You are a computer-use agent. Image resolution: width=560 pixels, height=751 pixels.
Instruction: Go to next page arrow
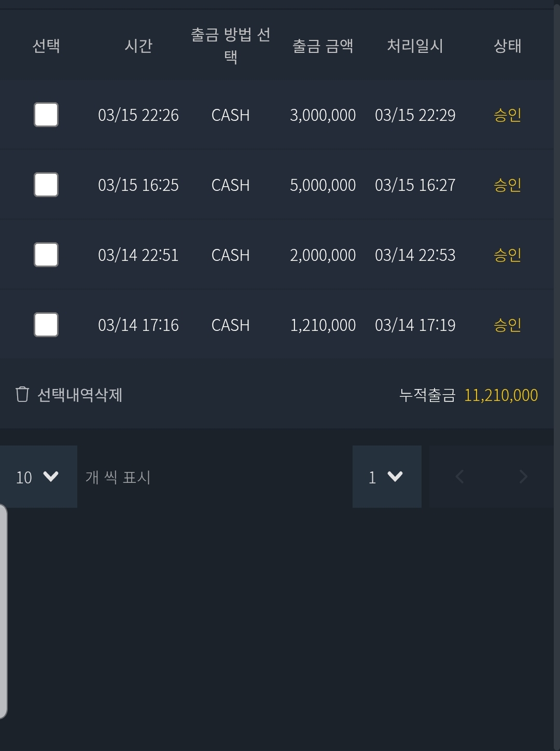(x=523, y=477)
